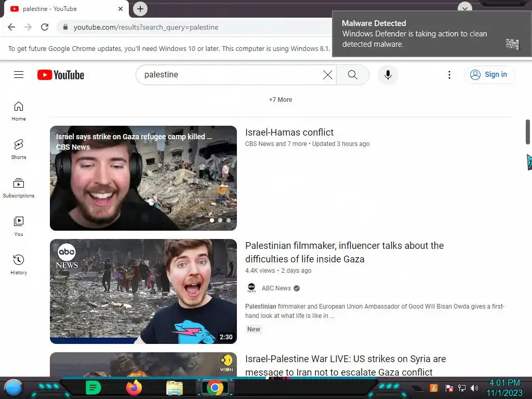Open the volume speaker tray icon

click(474, 388)
